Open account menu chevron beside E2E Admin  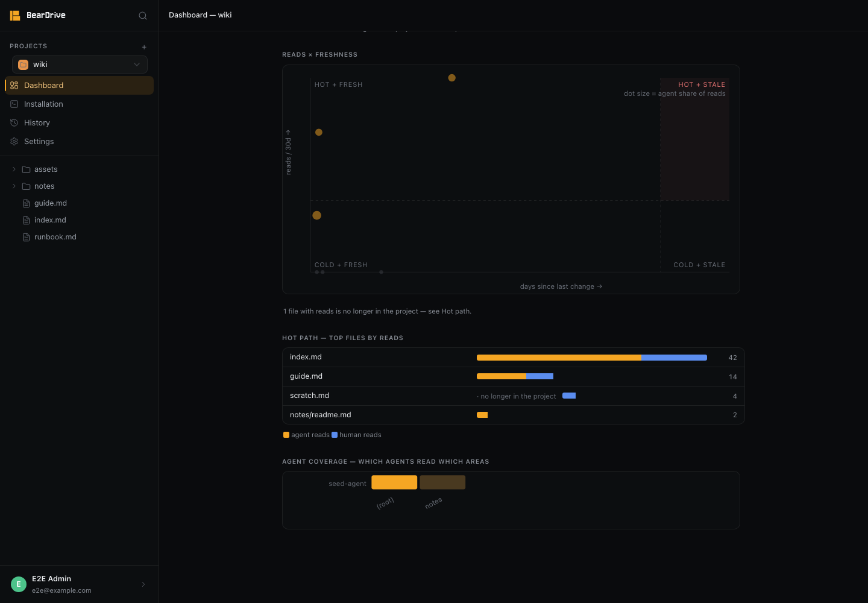tap(143, 584)
